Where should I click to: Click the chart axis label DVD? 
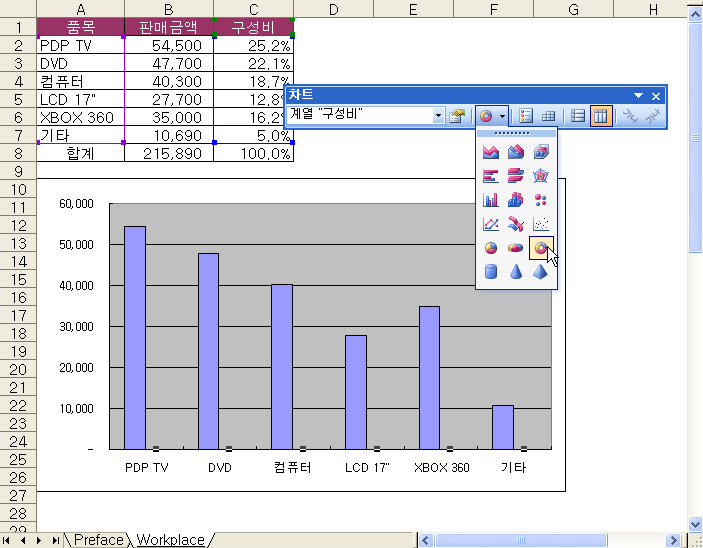pyautogui.click(x=220, y=468)
